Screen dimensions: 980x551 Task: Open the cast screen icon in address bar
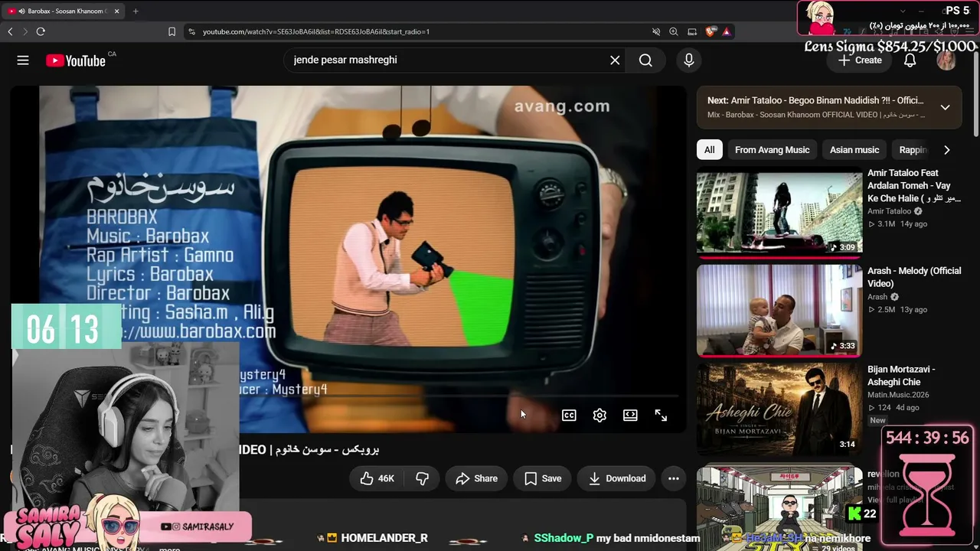click(692, 31)
